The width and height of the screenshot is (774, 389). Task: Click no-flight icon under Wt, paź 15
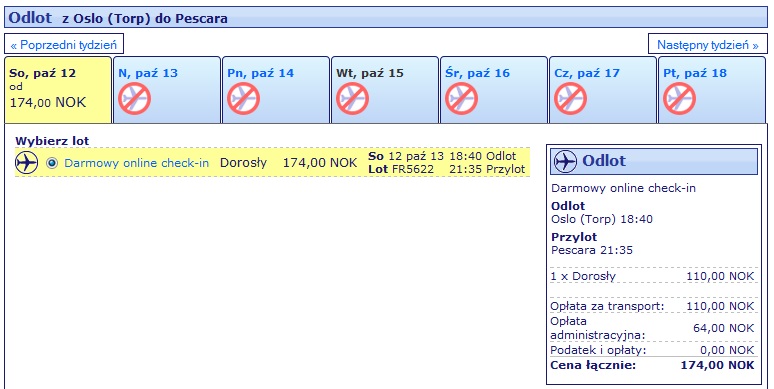pyautogui.click(x=352, y=98)
